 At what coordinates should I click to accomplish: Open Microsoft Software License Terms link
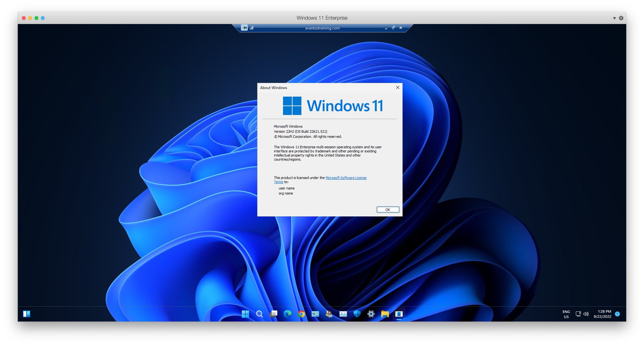tap(346, 178)
